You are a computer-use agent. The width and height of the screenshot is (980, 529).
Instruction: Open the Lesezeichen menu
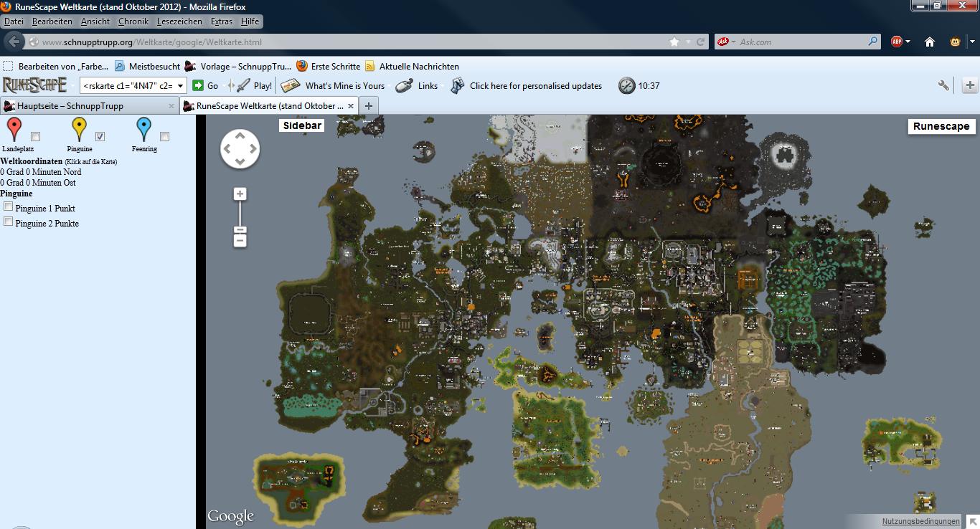click(x=179, y=22)
